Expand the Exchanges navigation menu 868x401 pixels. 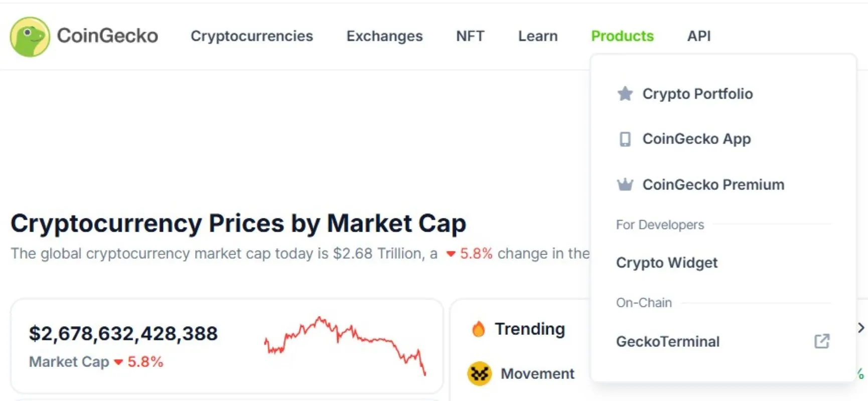point(384,36)
